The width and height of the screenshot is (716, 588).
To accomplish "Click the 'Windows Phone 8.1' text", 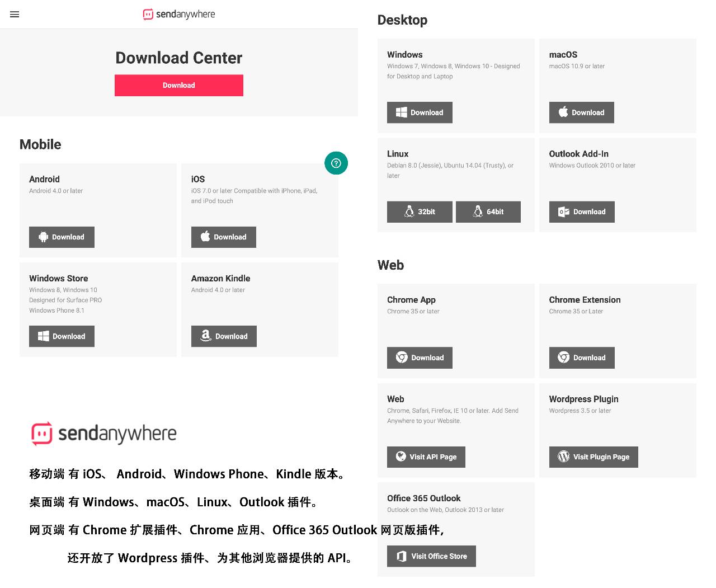I will pos(56,311).
